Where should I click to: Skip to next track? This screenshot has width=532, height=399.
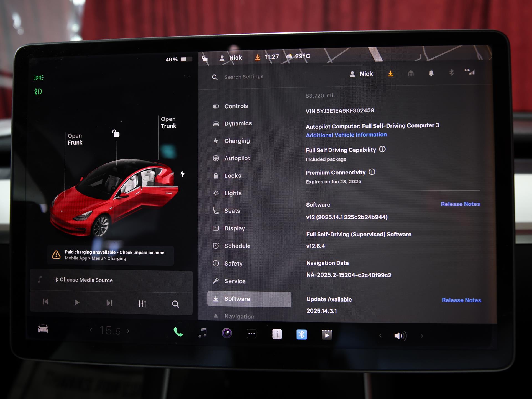[109, 303]
